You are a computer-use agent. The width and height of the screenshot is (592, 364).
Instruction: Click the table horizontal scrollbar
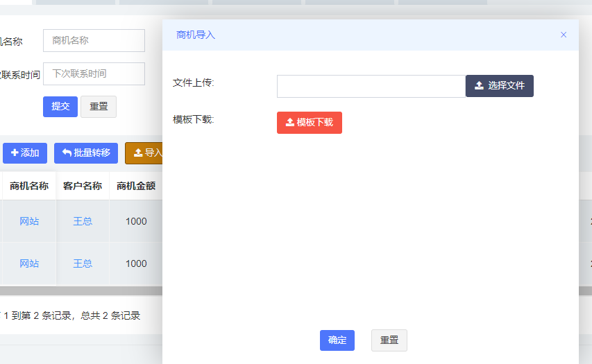81,291
